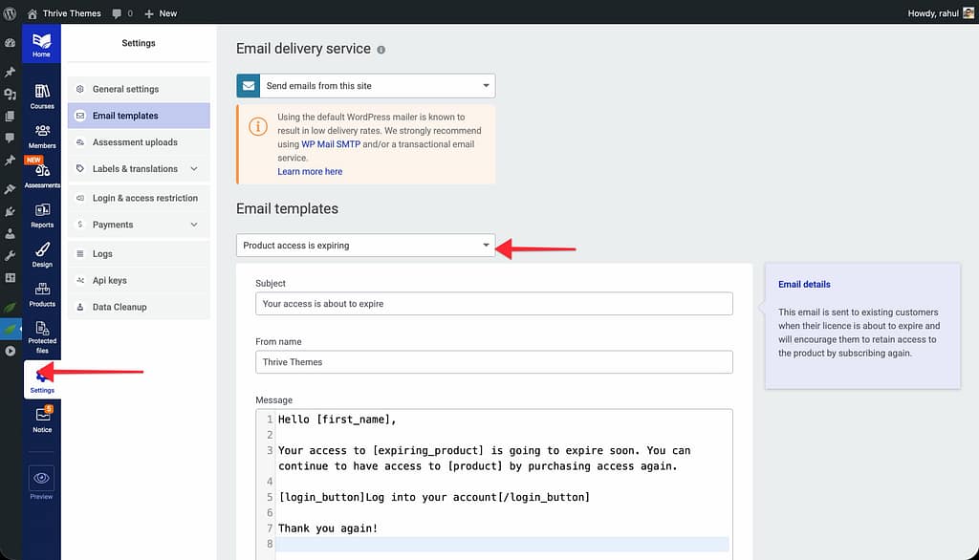The height and width of the screenshot is (560, 979).
Task: Click the Preview eye icon
Action: point(41,480)
